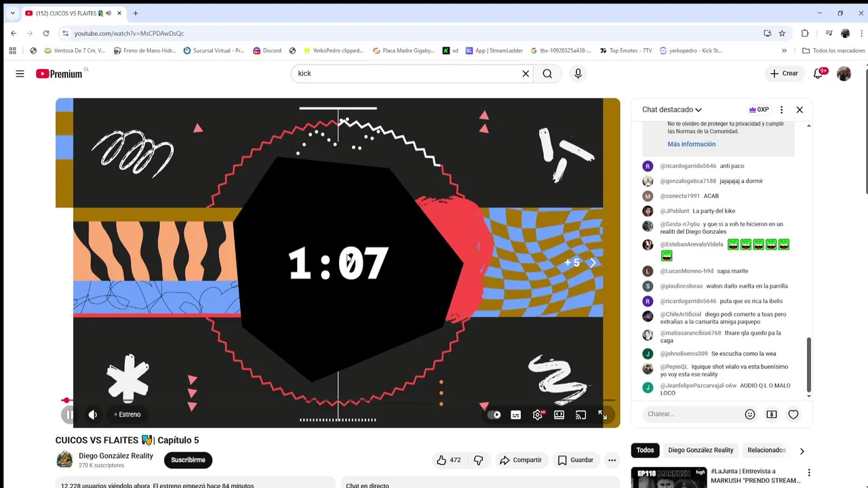Open the Discord bookmark

[x=267, y=51]
